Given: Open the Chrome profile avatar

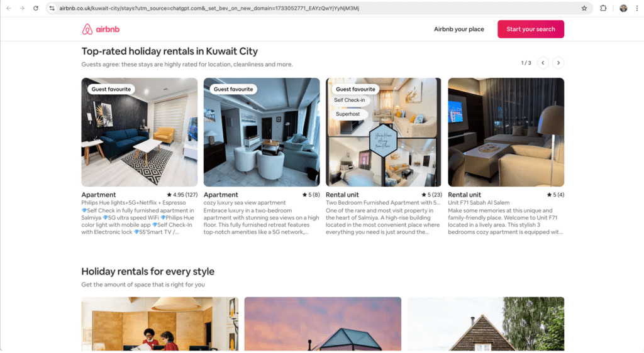Looking at the screenshot, I should tap(623, 8).
